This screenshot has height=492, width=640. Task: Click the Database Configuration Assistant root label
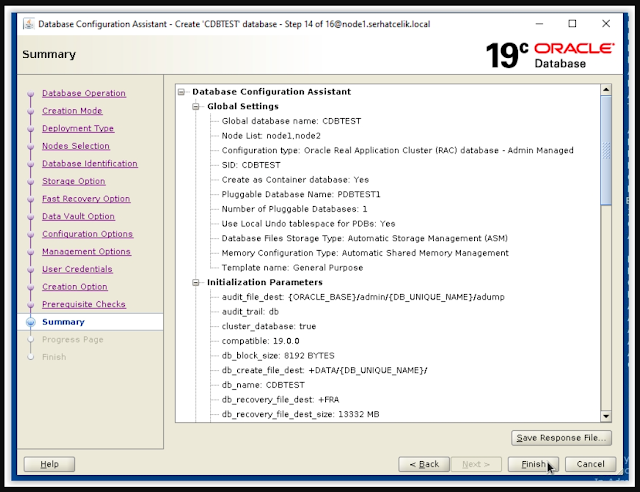coord(271,92)
